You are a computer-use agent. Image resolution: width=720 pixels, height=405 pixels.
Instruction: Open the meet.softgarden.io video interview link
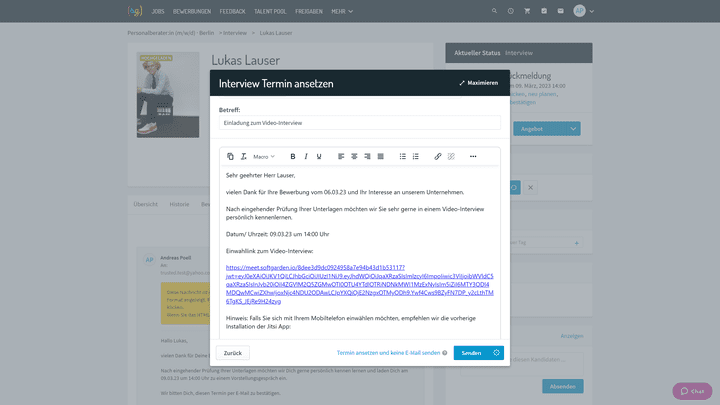pyautogui.click(x=315, y=268)
